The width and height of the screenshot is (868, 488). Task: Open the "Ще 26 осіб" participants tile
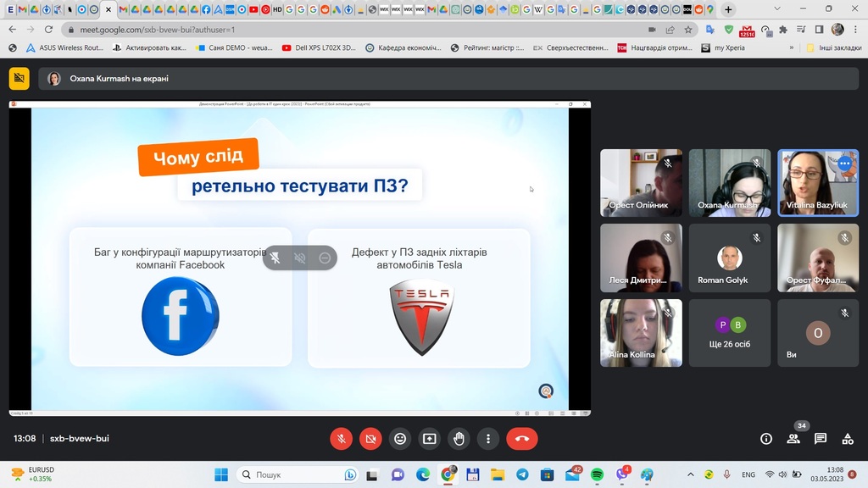coord(730,332)
